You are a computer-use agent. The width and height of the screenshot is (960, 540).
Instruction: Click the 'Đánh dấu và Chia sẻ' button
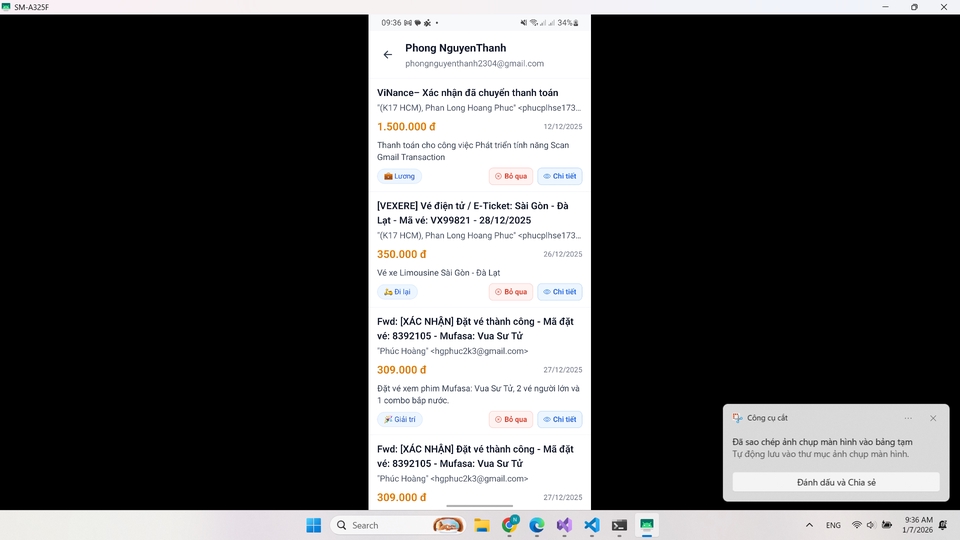tap(835, 482)
